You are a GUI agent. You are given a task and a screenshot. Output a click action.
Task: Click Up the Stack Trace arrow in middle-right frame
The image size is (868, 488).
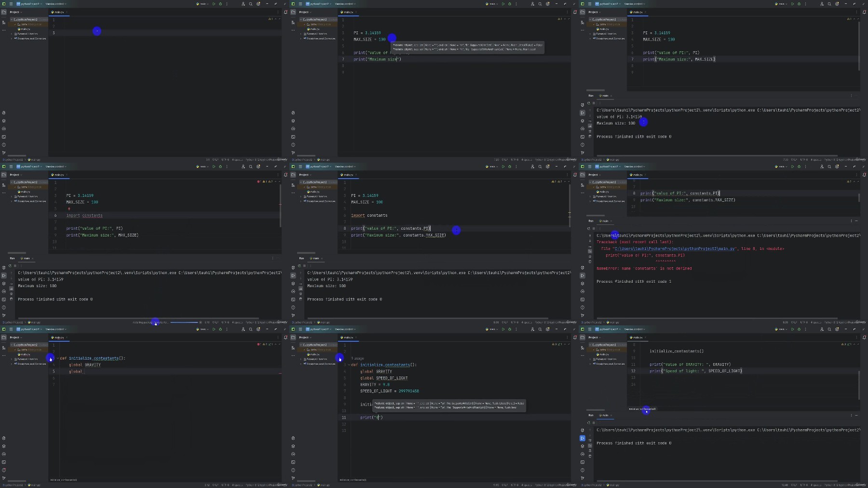click(590, 236)
